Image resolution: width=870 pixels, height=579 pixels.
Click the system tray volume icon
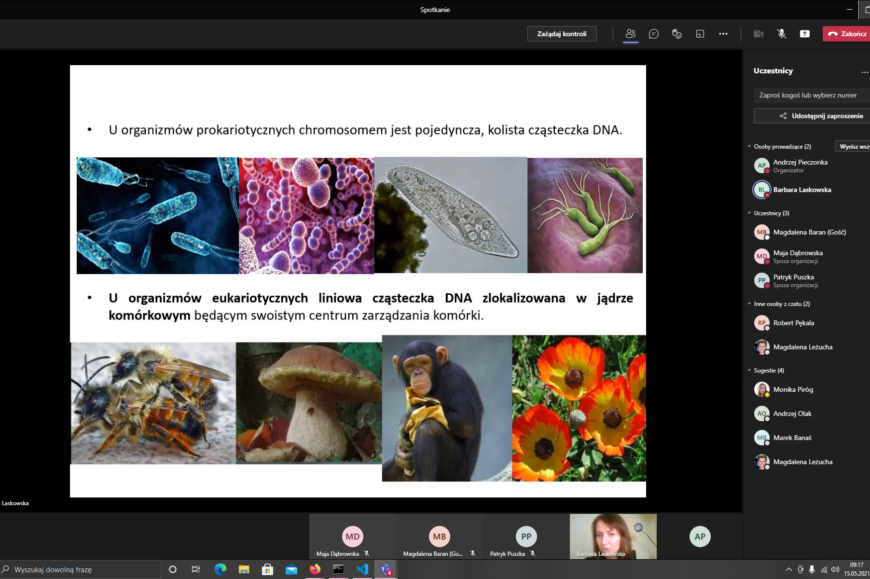point(835,570)
